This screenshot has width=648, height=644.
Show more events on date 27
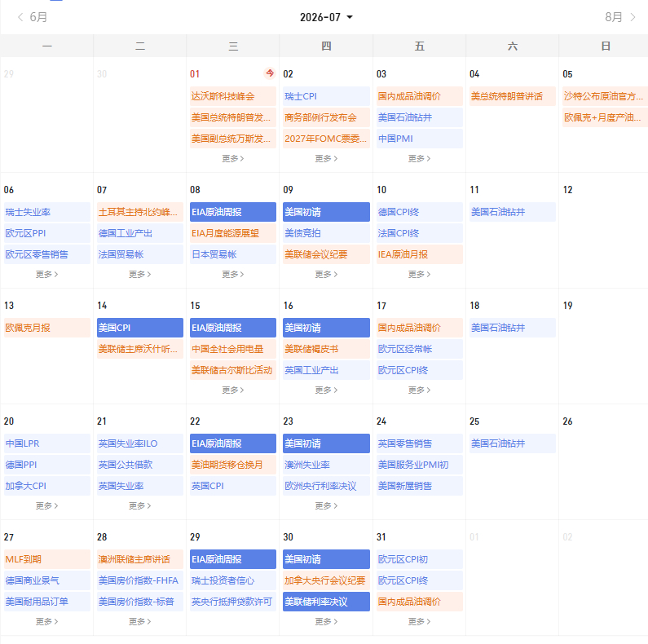coord(46,621)
